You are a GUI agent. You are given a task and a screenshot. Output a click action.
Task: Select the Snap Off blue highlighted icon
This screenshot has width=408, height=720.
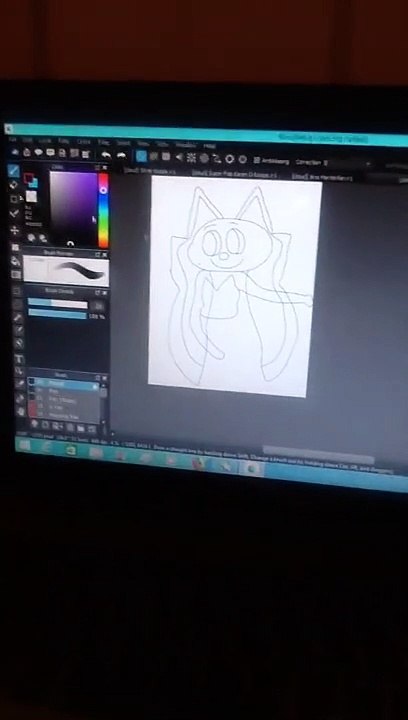tap(141, 156)
